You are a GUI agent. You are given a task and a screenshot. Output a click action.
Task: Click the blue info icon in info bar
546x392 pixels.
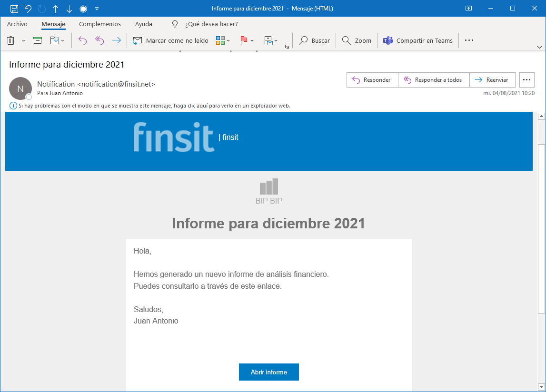click(x=13, y=106)
